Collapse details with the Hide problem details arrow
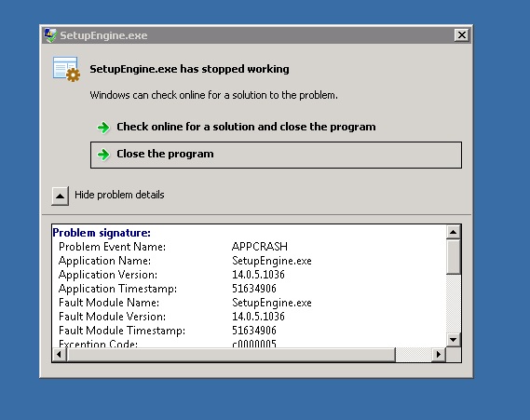Viewport: 530px width, 420px height. point(61,196)
